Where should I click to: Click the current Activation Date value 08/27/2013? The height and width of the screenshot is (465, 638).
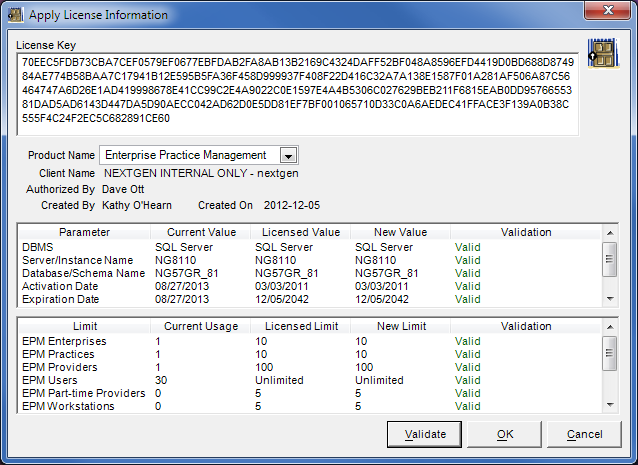[x=182, y=286]
